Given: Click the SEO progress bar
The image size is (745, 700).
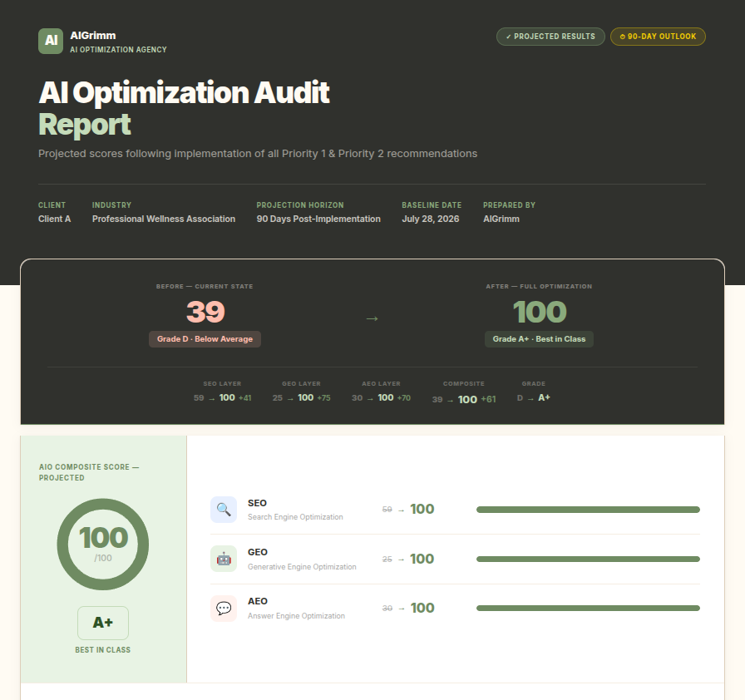Looking at the screenshot, I should pyautogui.click(x=588, y=510).
